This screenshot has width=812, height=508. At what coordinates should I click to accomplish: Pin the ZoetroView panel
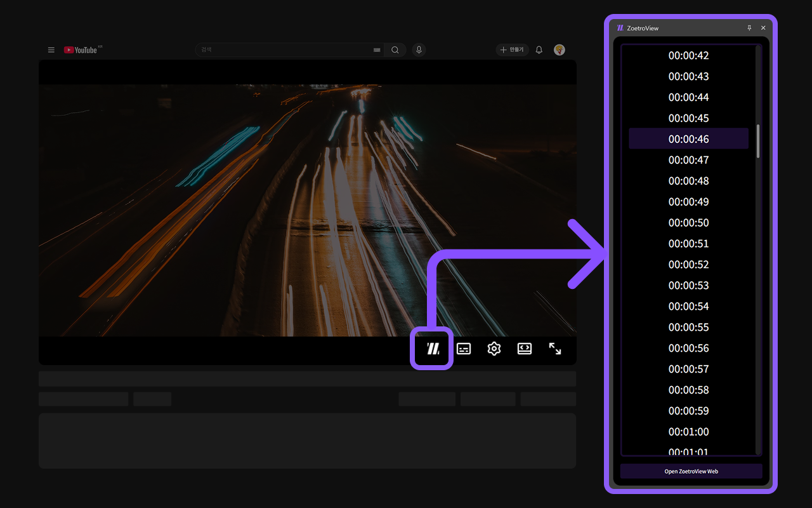point(749,27)
